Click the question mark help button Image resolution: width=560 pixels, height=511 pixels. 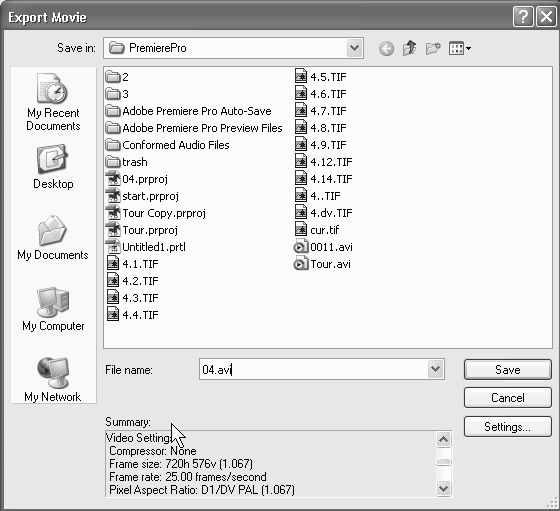(x=523, y=16)
